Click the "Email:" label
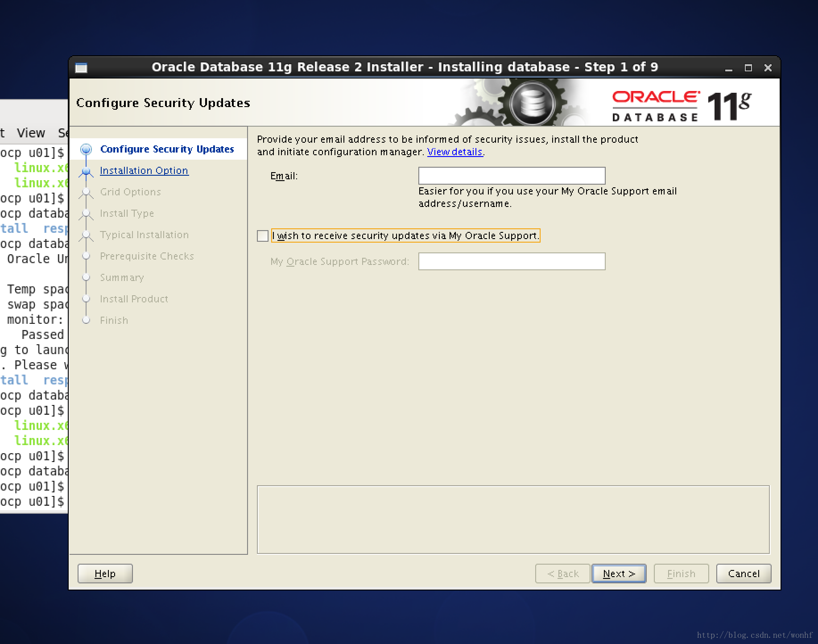Viewport: 818px width, 644px height. coord(284,176)
